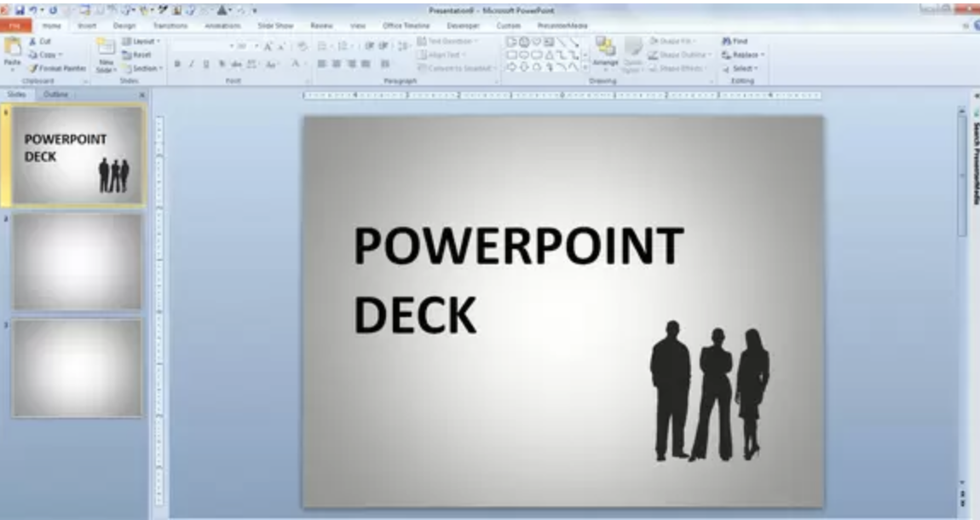Toggle underline formatting
The height and width of the screenshot is (520, 980).
[x=206, y=64]
